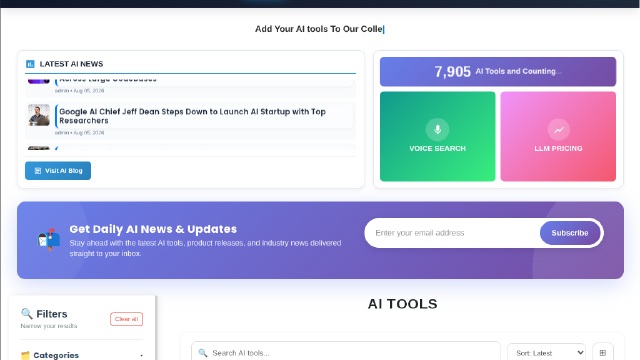Click the mailbox icon in newsletter banner
The height and width of the screenshot is (360, 640).
click(x=49, y=240)
